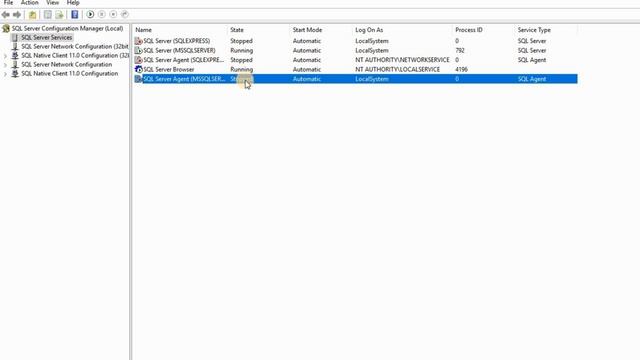The height and width of the screenshot is (360, 640).
Task: Click the Forward arrow in the toolbar
Action: (x=17, y=15)
